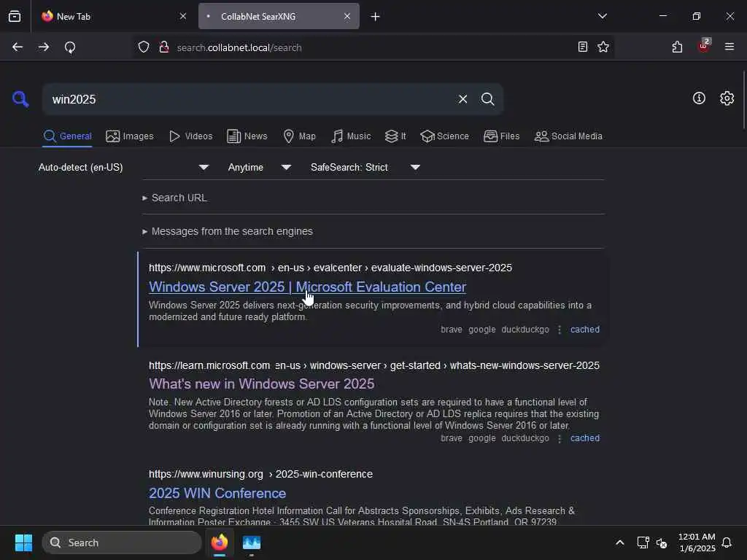Open a new browser tab
The image size is (747, 560).
[376, 17]
